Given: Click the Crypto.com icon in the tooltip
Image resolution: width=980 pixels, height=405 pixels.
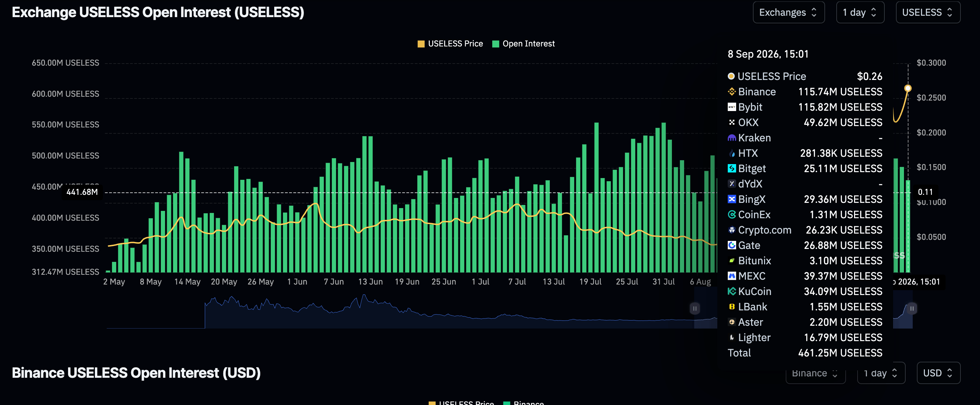Looking at the screenshot, I should (x=732, y=230).
